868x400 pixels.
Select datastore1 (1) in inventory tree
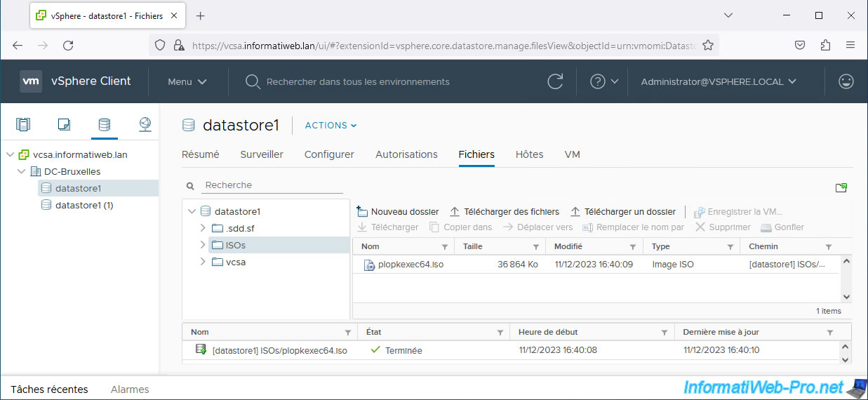pyautogui.click(x=84, y=205)
